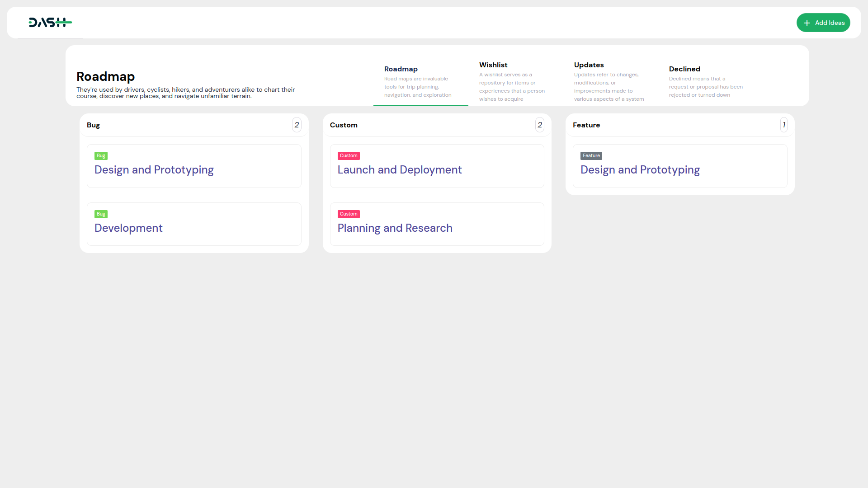Select the Roadmap tab
The width and height of the screenshot is (868, 488).
coord(401,69)
